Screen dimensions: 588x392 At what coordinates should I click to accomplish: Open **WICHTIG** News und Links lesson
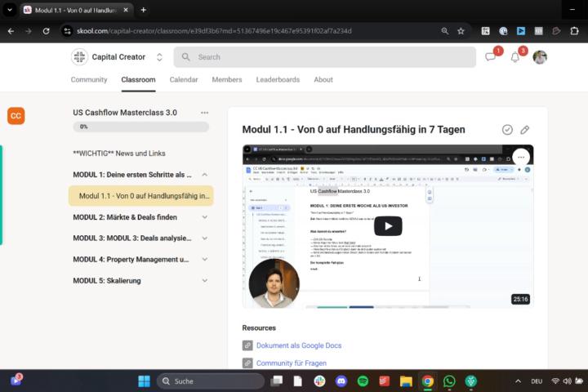(x=119, y=153)
